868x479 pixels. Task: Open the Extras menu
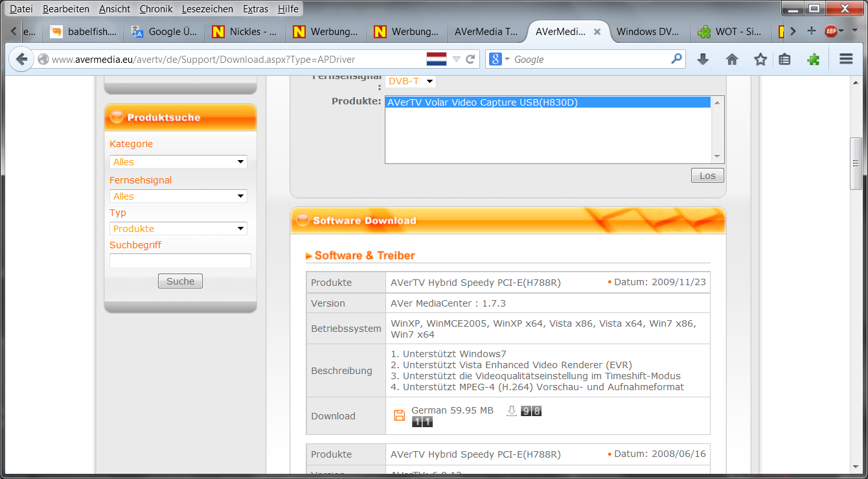click(x=256, y=9)
